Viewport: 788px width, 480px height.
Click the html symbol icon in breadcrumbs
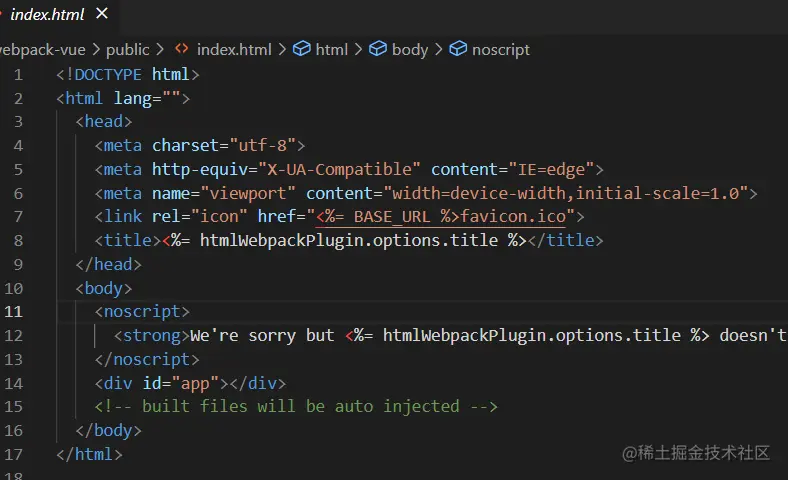[x=301, y=49]
